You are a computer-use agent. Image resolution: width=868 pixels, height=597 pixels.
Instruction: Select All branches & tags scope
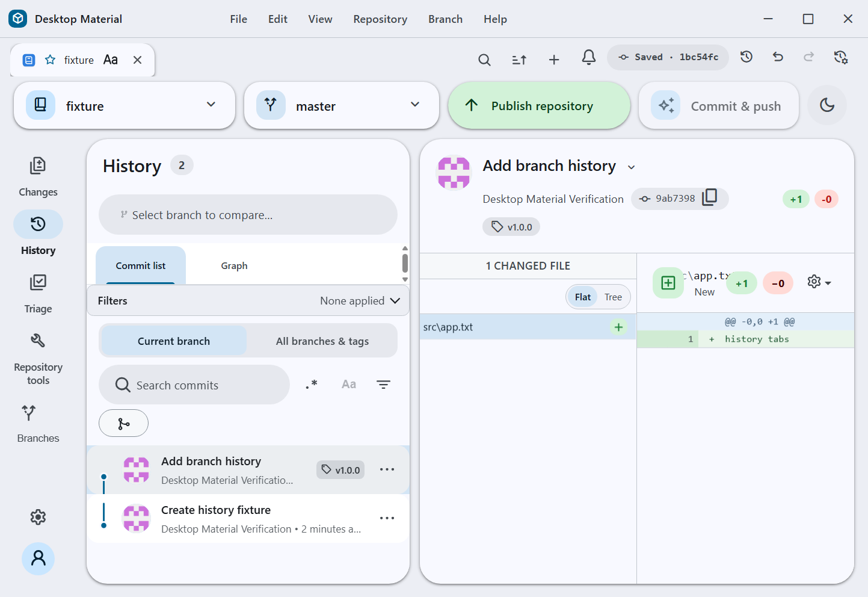pos(322,341)
